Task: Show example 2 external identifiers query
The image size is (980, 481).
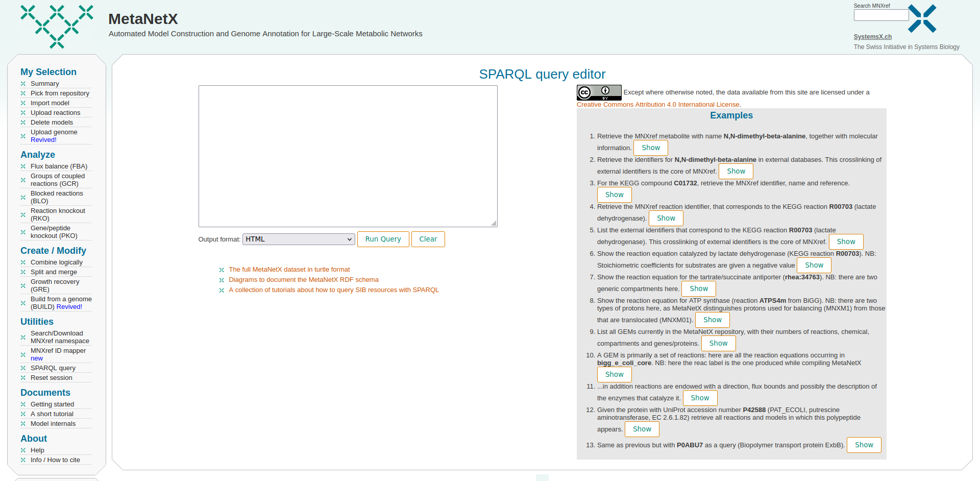Action: pos(736,171)
